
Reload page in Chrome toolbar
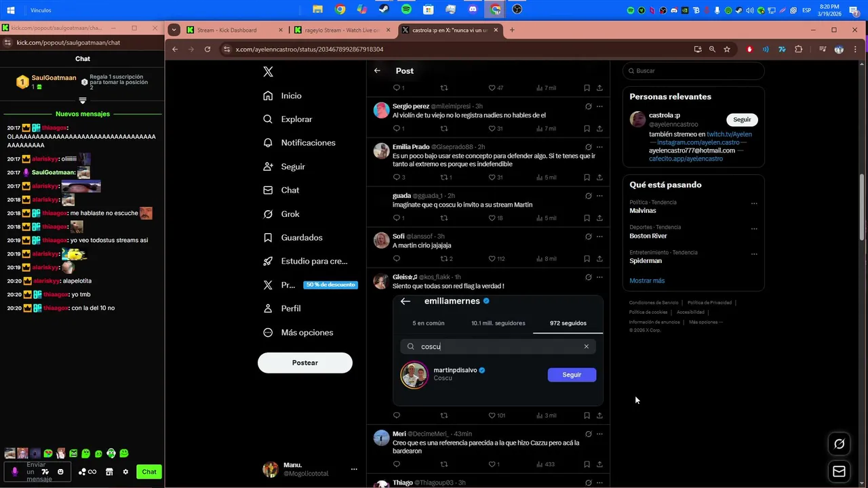point(208,49)
